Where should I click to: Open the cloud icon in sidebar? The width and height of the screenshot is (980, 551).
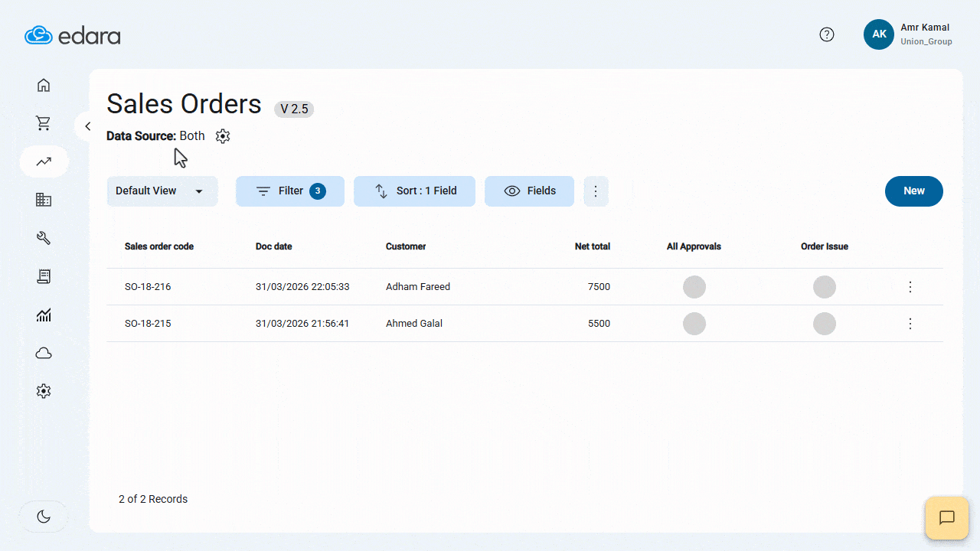[44, 353]
